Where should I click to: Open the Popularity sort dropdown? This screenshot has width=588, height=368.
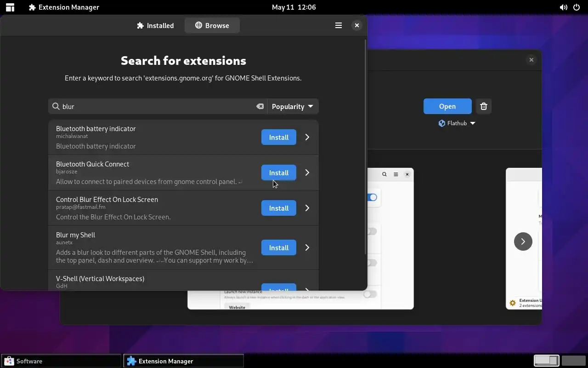click(x=293, y=106)
